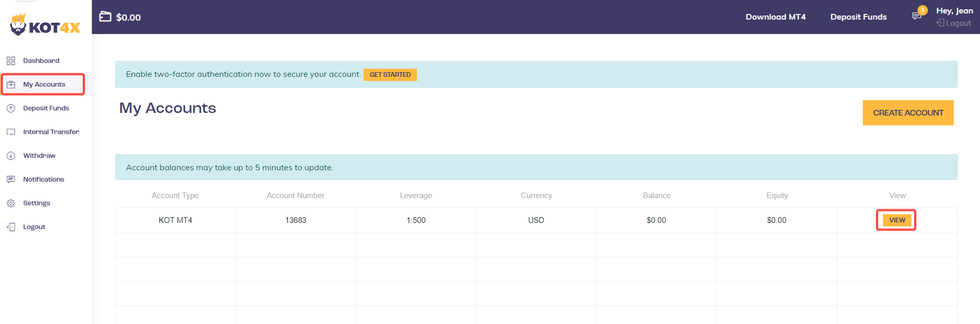
Task: Click the Leverage column header
Action: (x=416, y=196)
